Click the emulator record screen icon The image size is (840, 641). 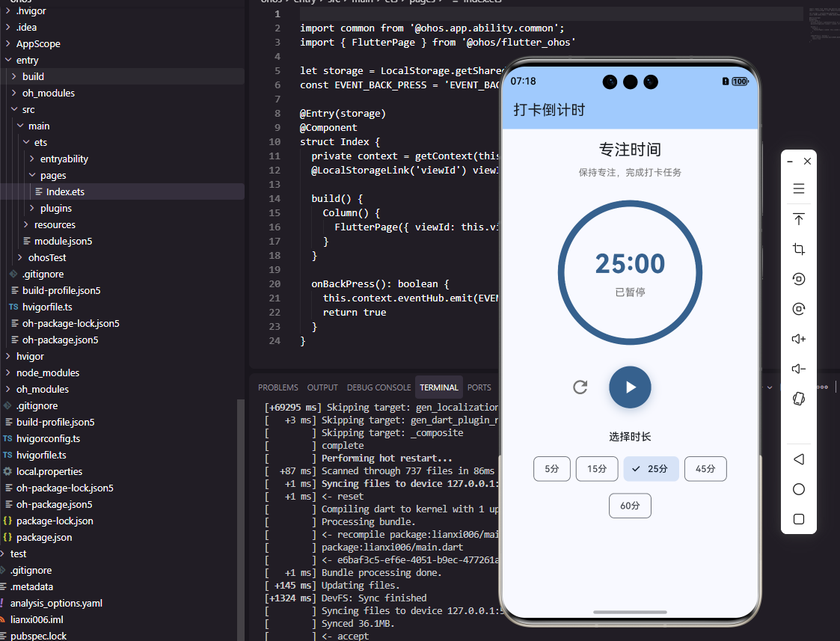coord(799,279)
